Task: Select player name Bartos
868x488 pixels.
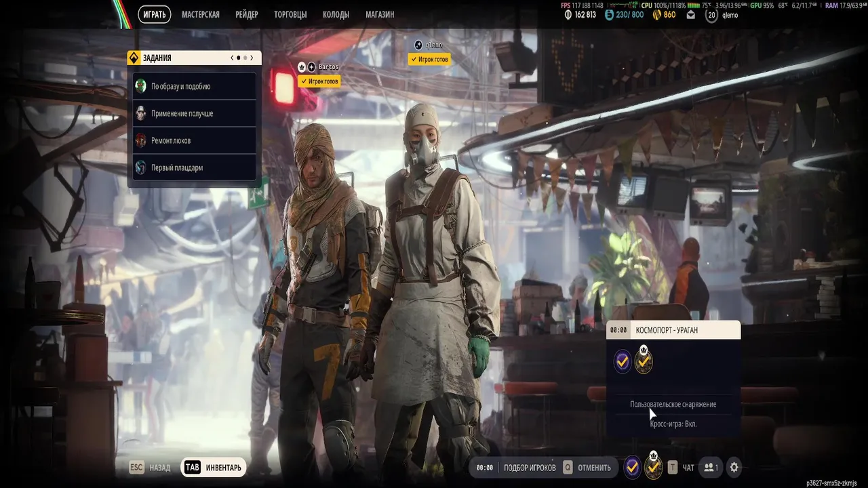Action: (328, 67)
